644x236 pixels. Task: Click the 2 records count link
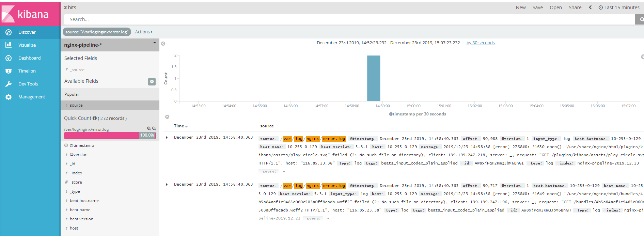pos(101,119)
